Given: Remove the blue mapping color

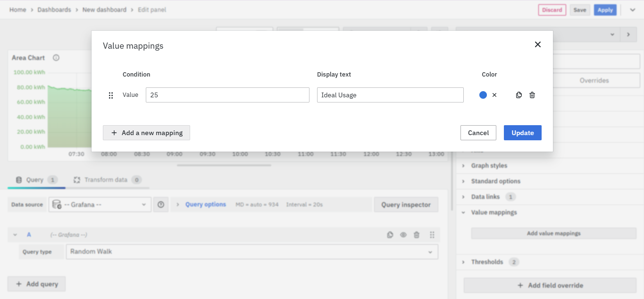Looking at the screenshot, I should [x=494, y=95].
